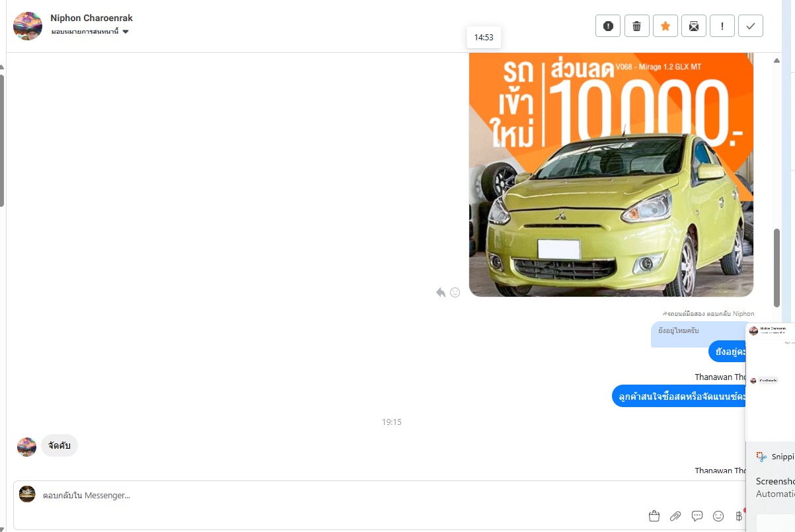This screenshot has width=795, height=532.
Task: Mark conversation done with checkmark button
Action: pyautogui.click(x=750, y=26)
